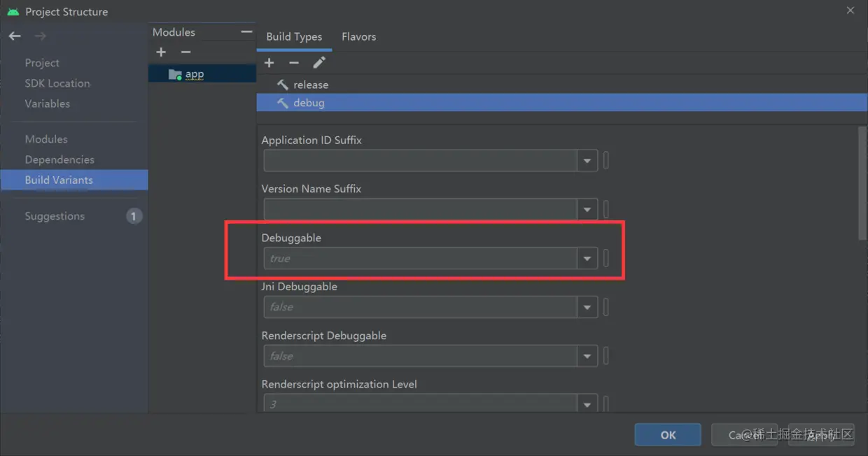Click the Application ID Suffix input field
This screenshot has height=456, width=868.
(421, 161)
